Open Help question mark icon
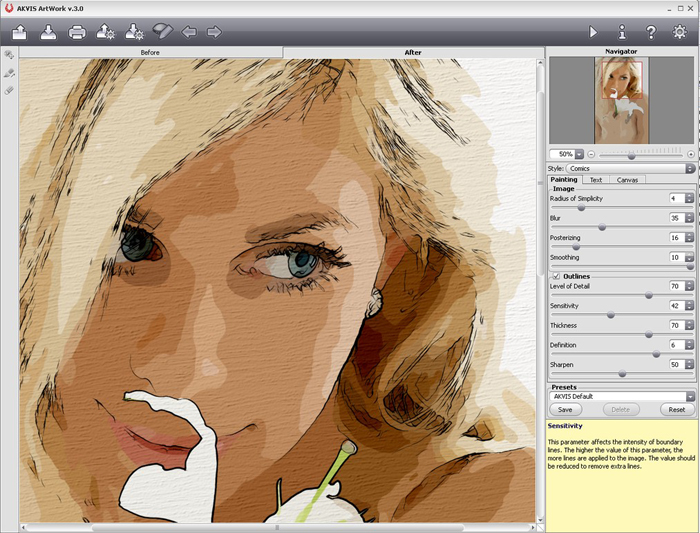700x533 pixels. [x=650, y=32]
